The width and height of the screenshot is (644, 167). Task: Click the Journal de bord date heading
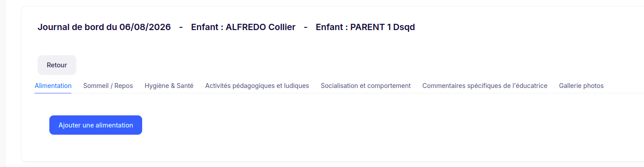pyautogui.click(x=104, y=27)
